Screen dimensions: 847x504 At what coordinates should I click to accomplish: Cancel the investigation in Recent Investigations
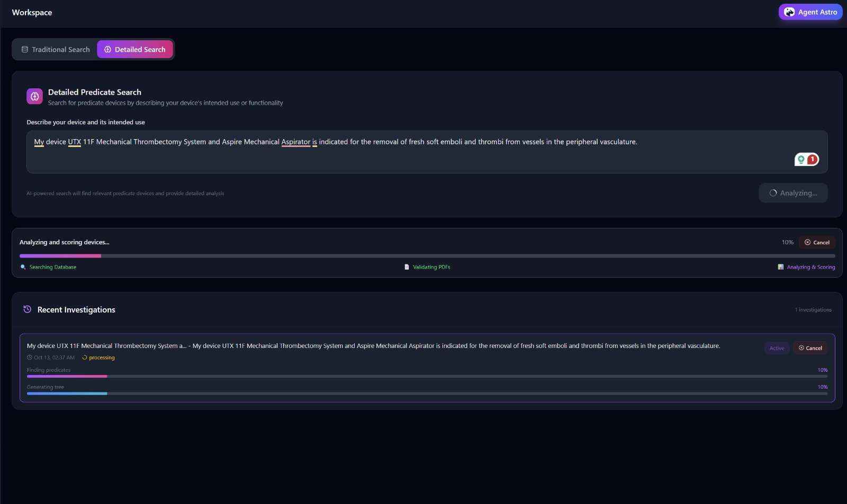coord(810,348)
